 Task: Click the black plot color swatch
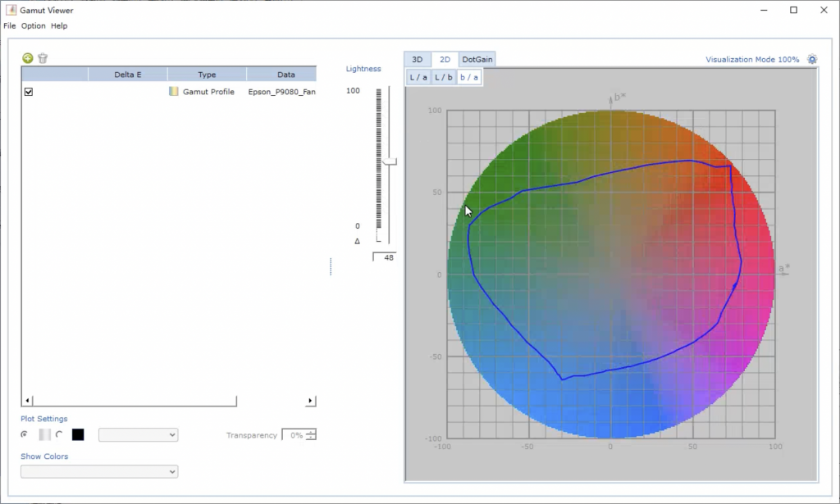point(78,434)
